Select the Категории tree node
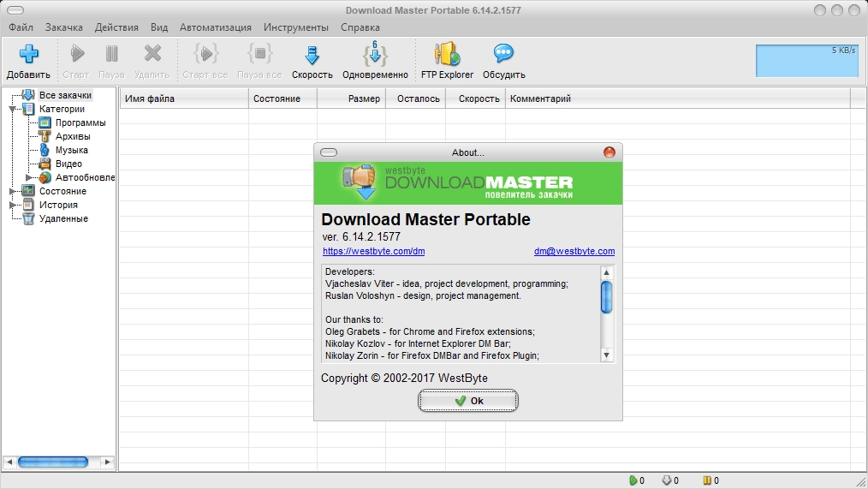This screenshot has height=489, width=868. pos(62,109)
